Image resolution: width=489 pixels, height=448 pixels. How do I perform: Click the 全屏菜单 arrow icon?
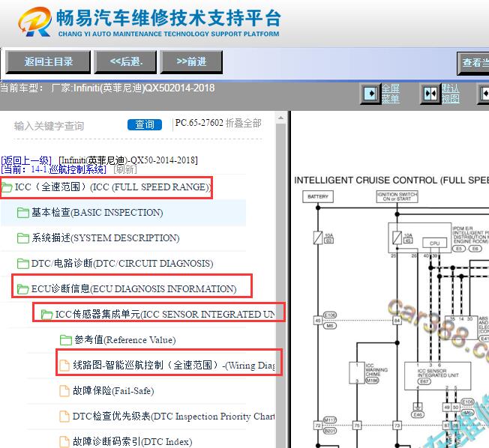point(370,94)
